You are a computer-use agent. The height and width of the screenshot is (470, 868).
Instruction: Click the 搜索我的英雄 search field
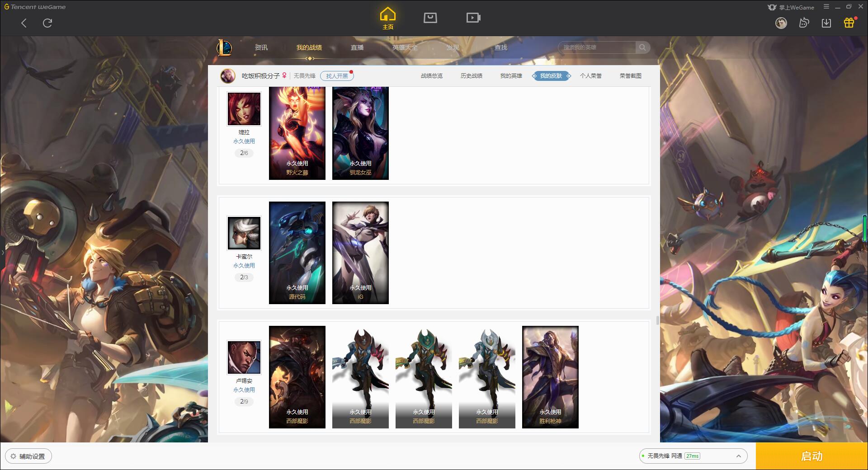click(597, 47)
